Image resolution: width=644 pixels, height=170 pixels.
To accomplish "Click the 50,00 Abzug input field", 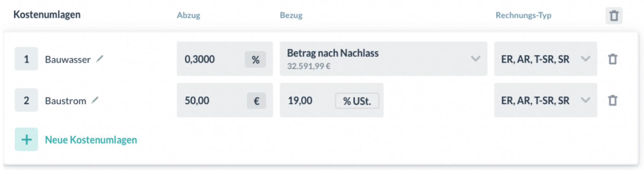I will pos(210,100).
